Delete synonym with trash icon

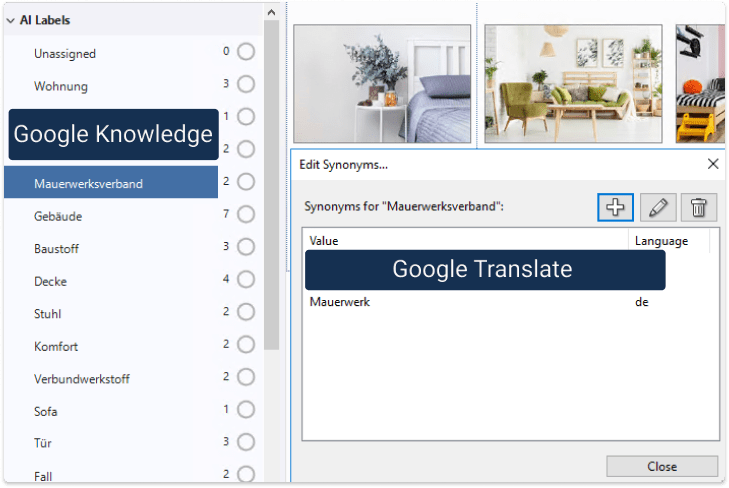coord(698,207)
